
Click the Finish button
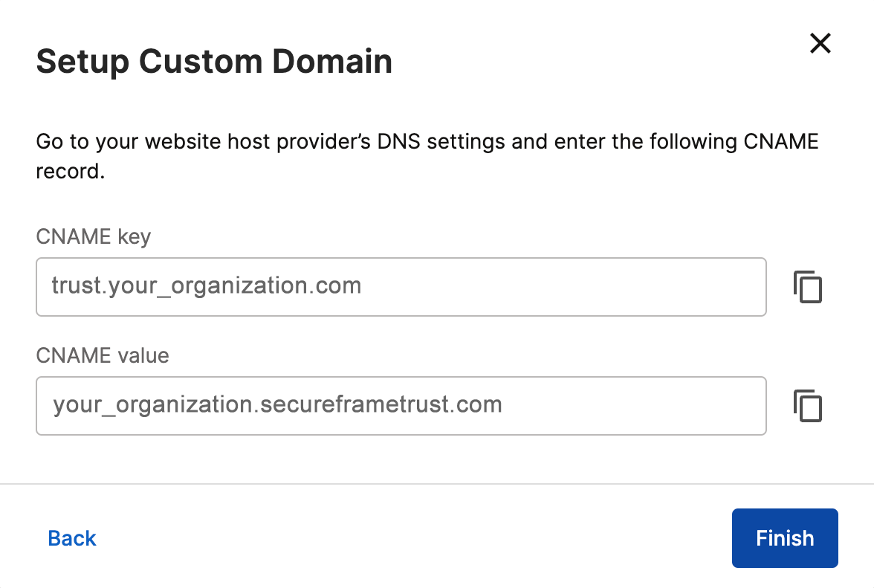tap(785, 538)
